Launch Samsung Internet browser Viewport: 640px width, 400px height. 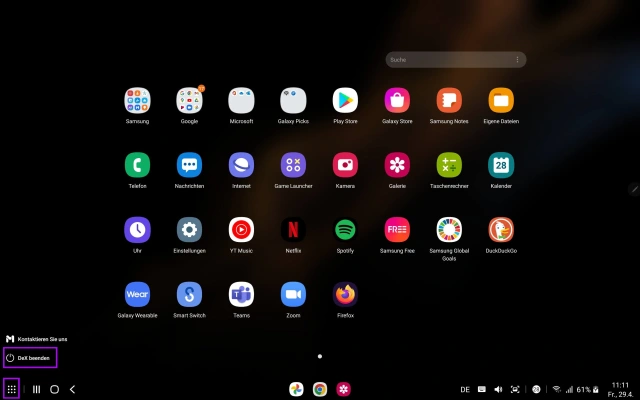(x=241, y=165)
